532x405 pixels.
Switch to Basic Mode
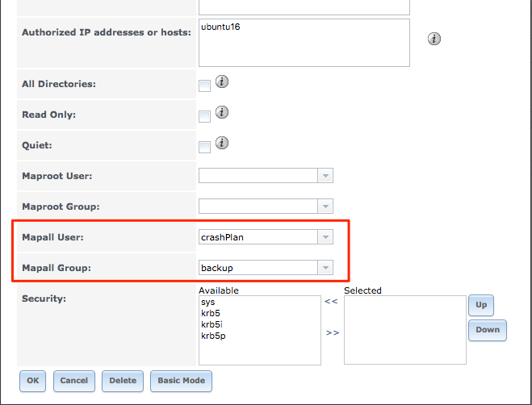181,381
